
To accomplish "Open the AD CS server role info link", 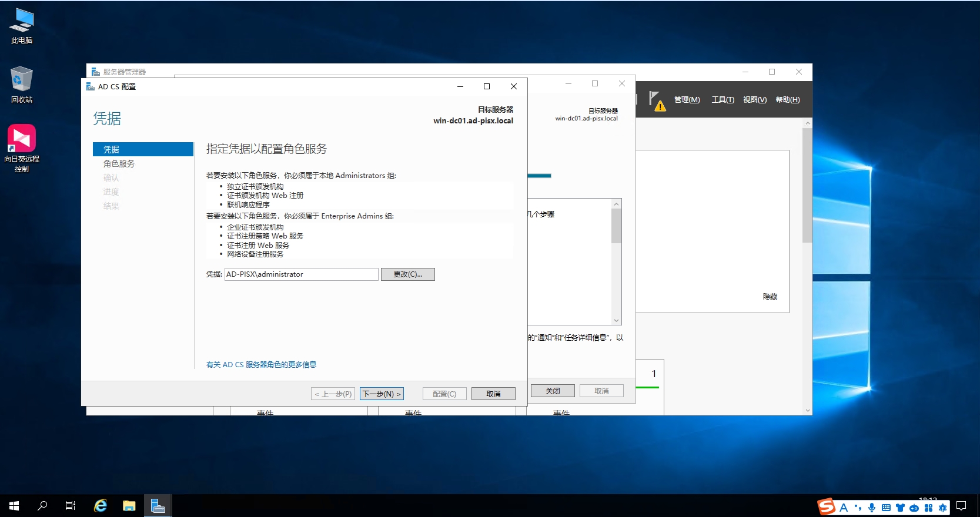I will (x=261, y=365).
